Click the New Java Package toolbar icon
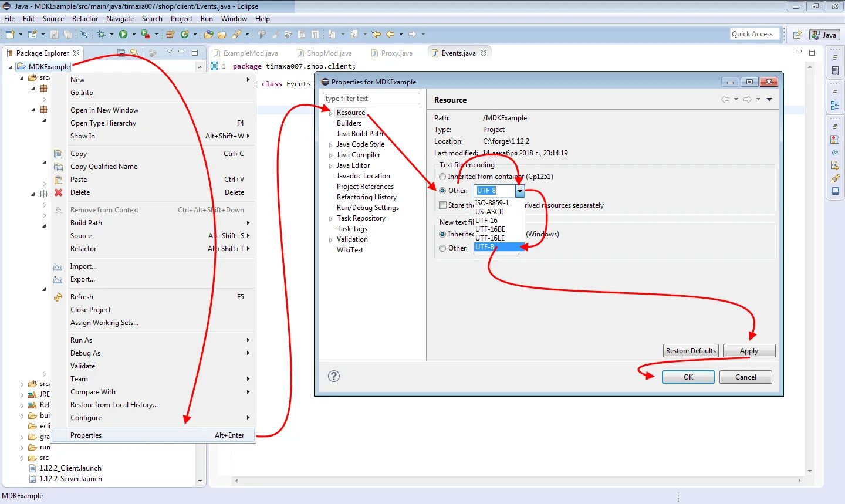 [x=170, y=34]
